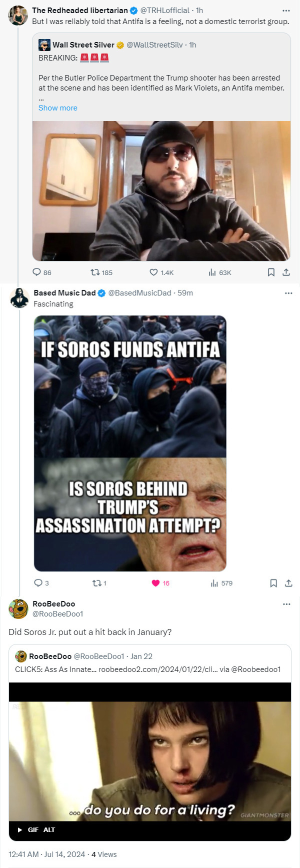This screenshot has width=300, height=868.
Task: Like the post with 1.4K likes
Action: coord(154,272)
